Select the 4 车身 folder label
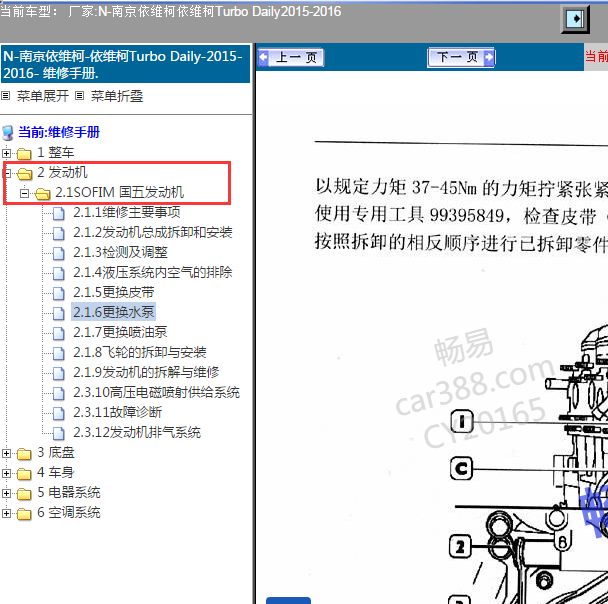 [x=55, y=472]
